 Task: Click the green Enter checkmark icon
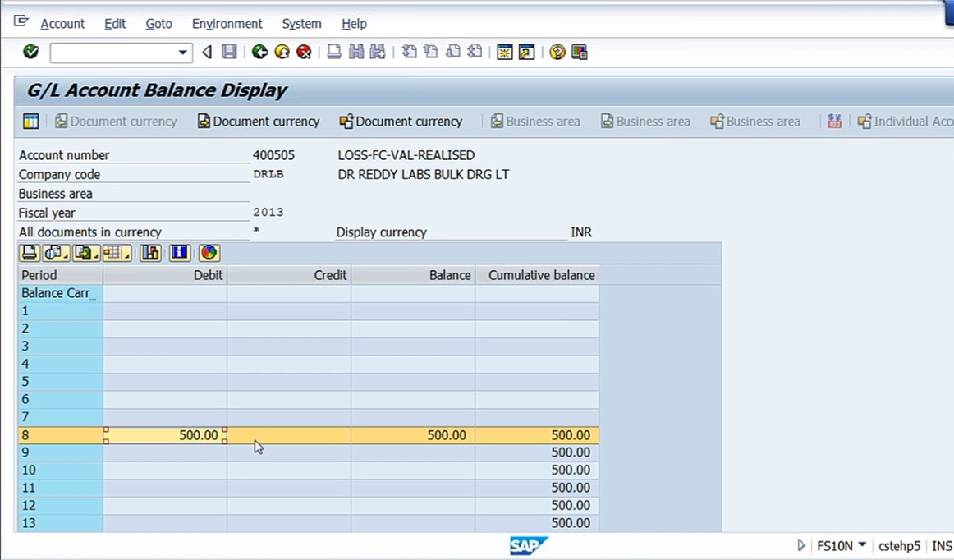[30, 52]
